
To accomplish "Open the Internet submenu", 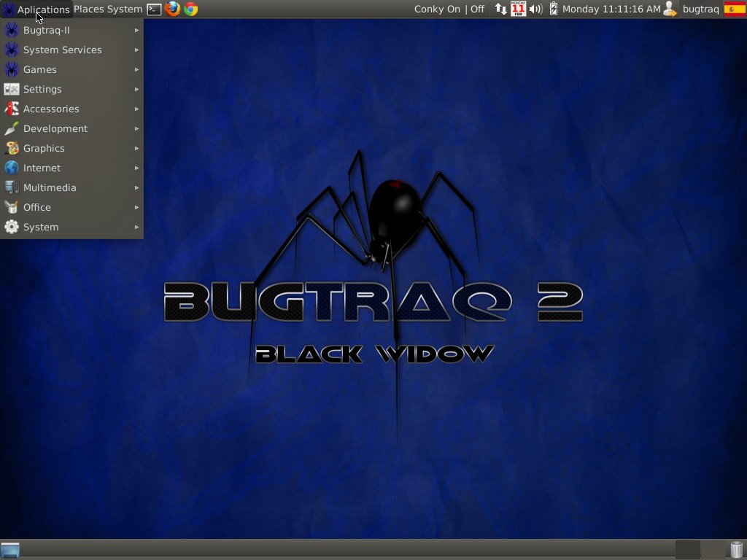I will tap(72, 168).
